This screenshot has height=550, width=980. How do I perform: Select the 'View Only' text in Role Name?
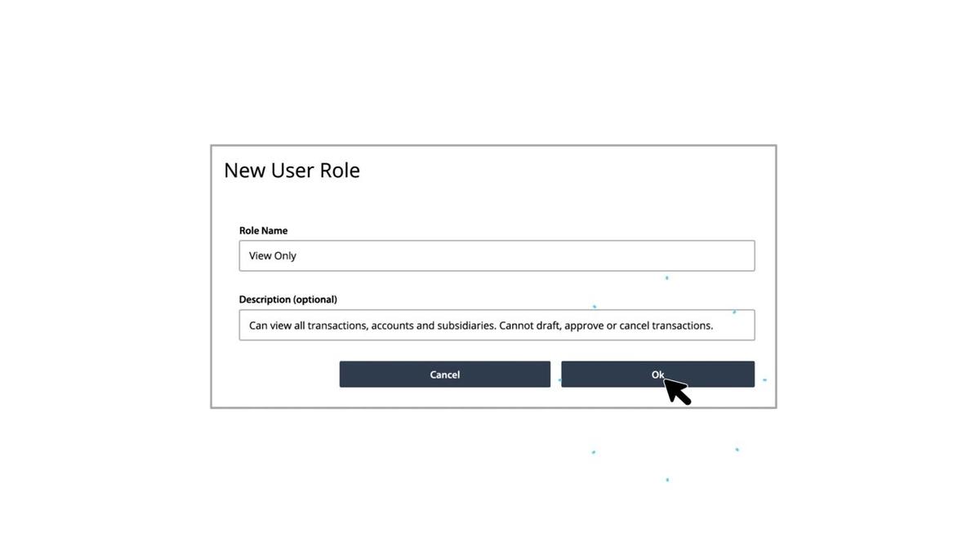[x=272, y=255]
